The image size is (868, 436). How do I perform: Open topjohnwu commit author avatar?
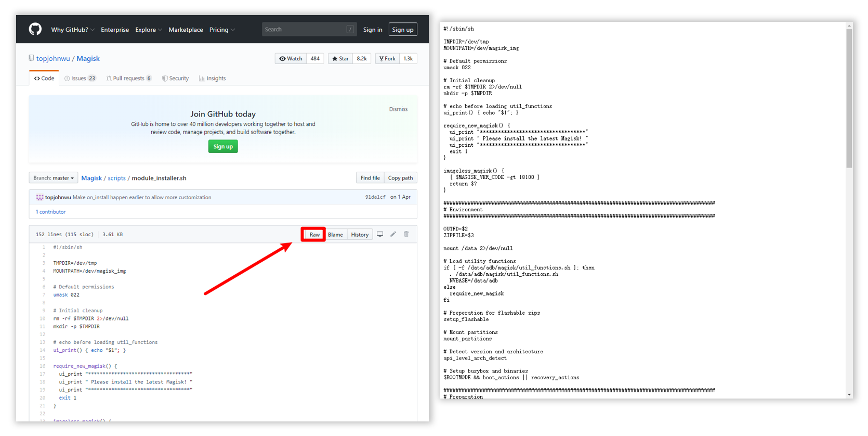click(x=40, y=197)
